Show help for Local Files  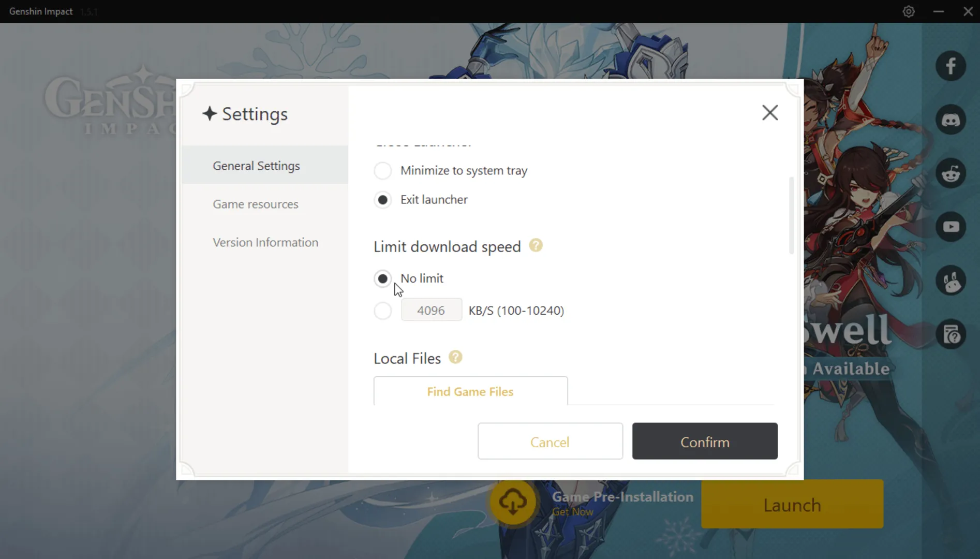[x=455, y=357]
